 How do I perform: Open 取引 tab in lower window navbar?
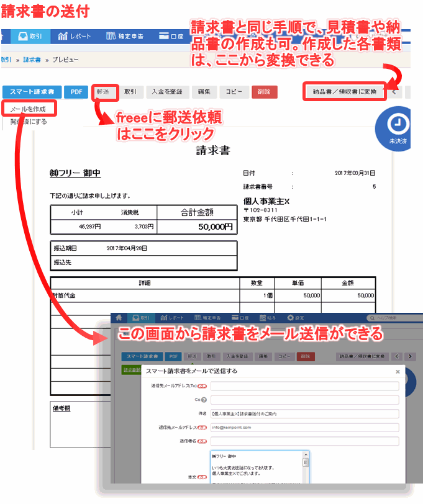(141, 318)
